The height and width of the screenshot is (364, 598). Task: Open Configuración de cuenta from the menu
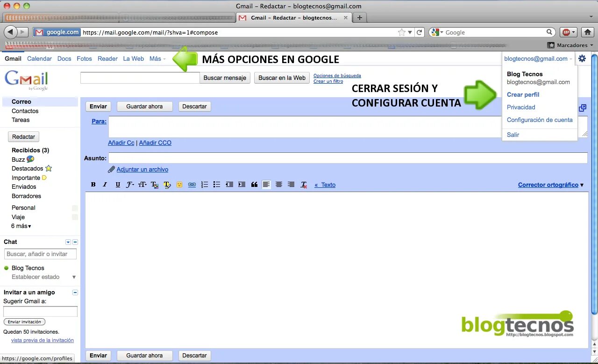click(x=540, y=120)
